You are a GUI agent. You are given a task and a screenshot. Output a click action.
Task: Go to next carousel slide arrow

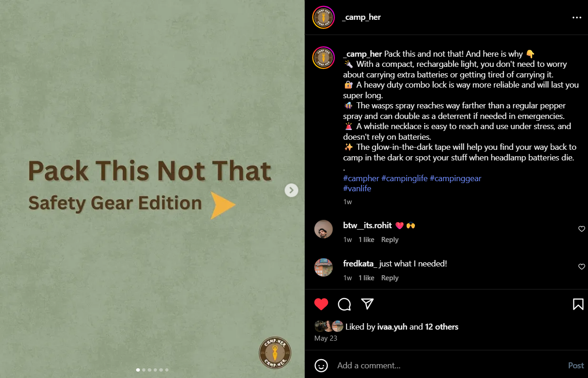[x=291, y=190]
